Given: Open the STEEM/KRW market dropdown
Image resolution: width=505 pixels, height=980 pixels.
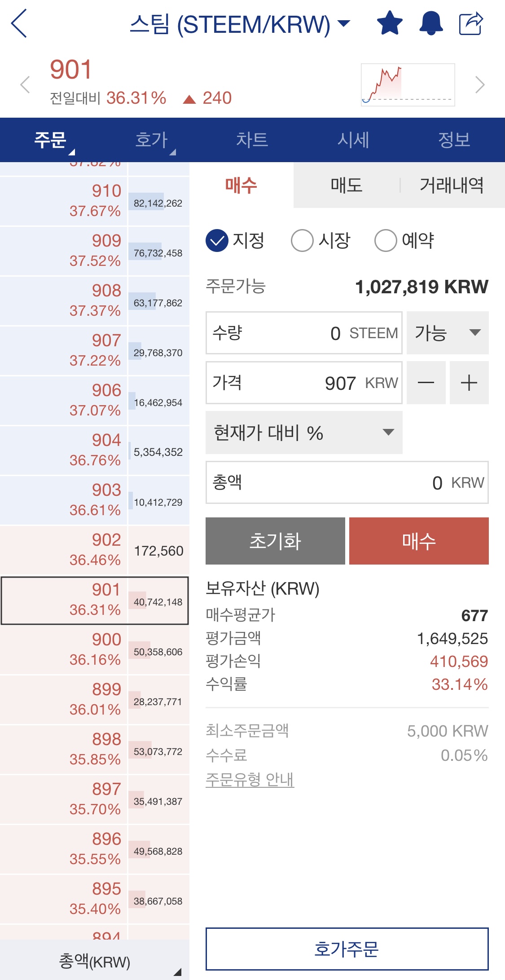Looking at the screenshot, I should pos(240,24).
